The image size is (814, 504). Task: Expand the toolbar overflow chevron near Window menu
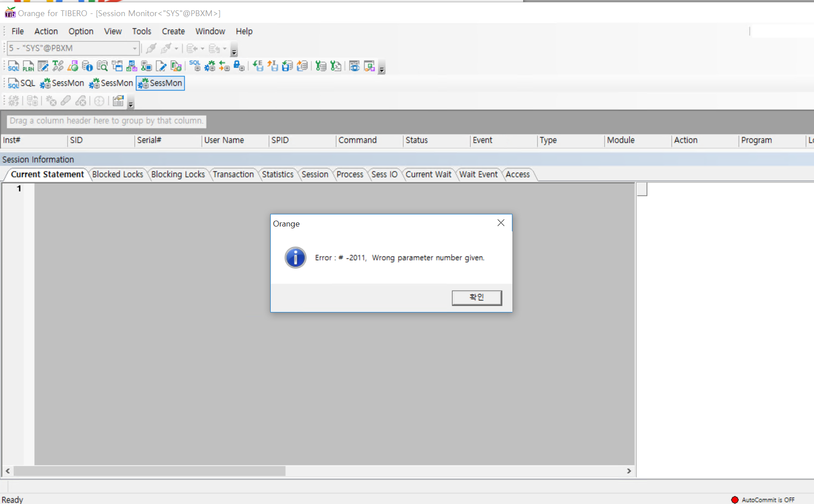234,51
